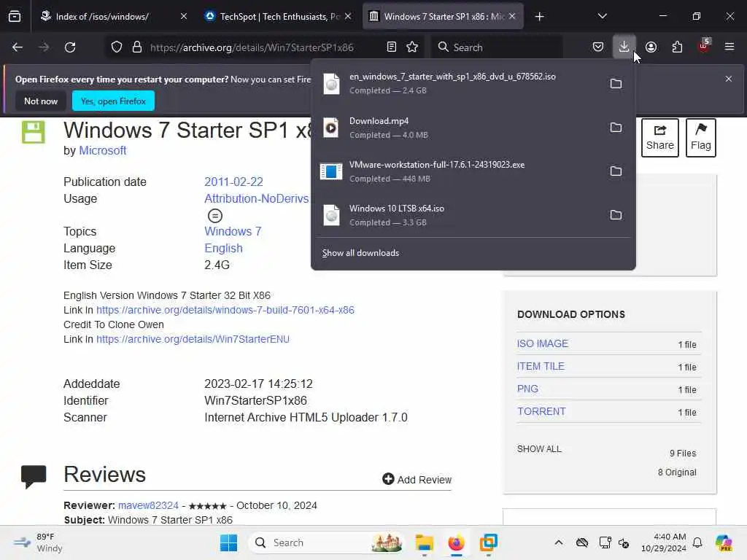Expand the list all tabs dropdown

(602, 17)
